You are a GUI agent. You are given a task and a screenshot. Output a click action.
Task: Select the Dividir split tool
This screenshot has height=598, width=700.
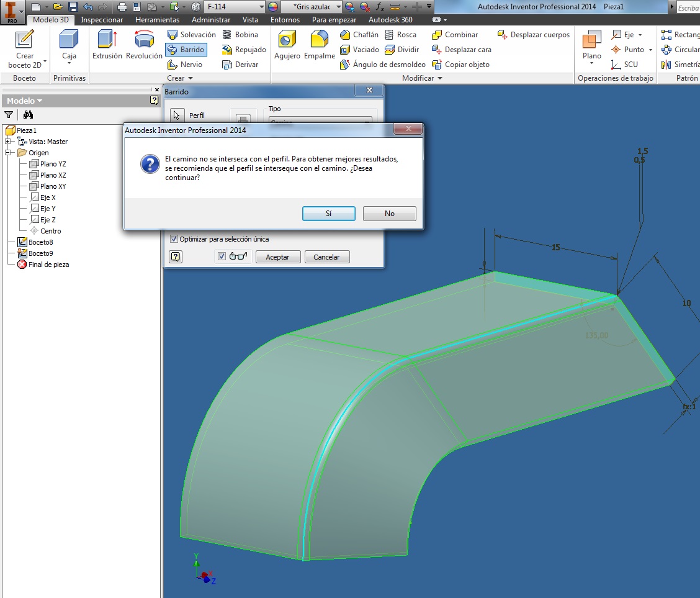coord(402,50)
